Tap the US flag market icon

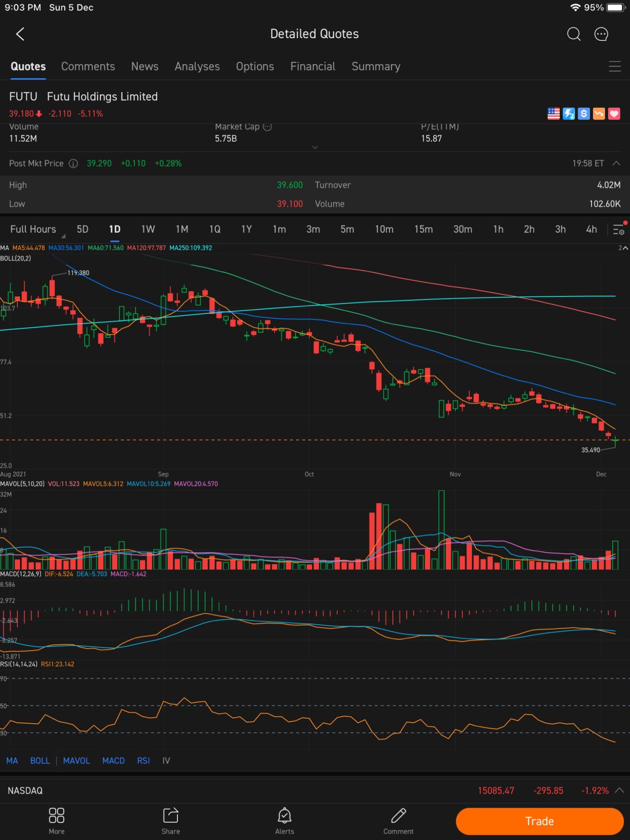click(553, 114)
